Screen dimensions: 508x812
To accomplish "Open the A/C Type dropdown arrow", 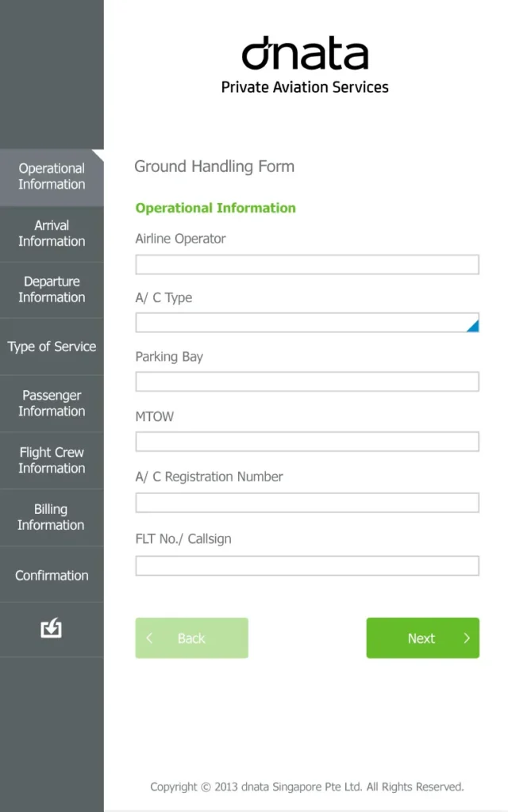I will point(472,326).
